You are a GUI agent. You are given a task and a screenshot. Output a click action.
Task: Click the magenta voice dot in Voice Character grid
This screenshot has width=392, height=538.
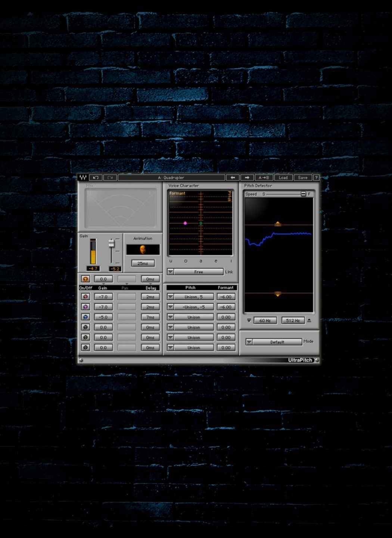[x=185, y=223]
